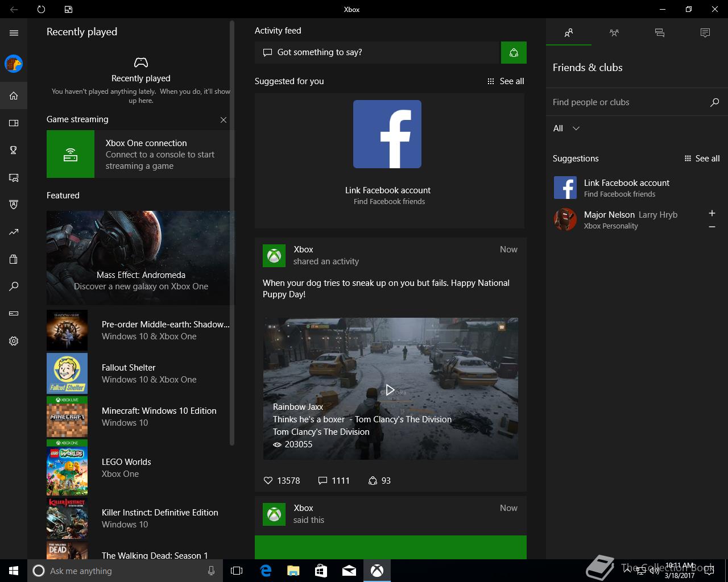
Task: Add Major Nelson with plus button
Action: click(712, 213)
